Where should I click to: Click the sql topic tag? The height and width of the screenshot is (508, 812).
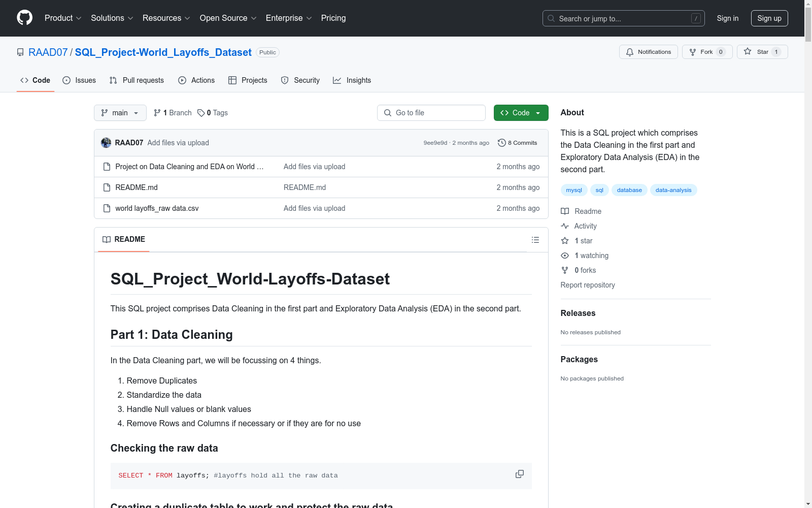click(599, 190)
